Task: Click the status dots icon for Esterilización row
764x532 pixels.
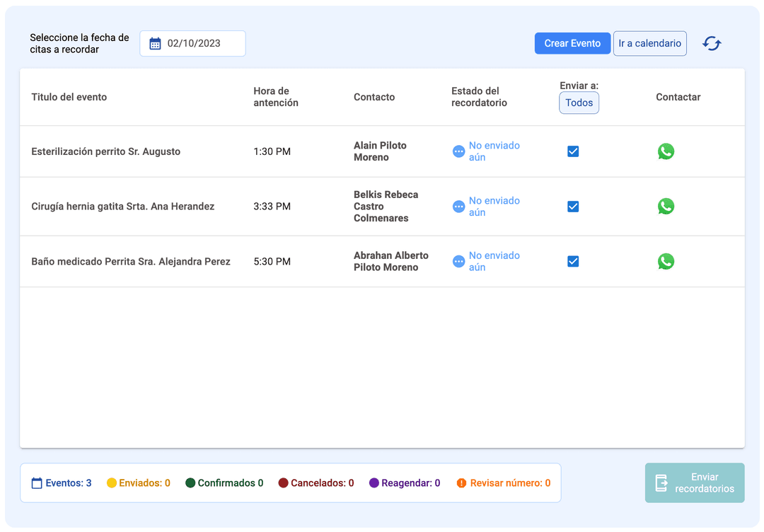Action: [458, 151]
